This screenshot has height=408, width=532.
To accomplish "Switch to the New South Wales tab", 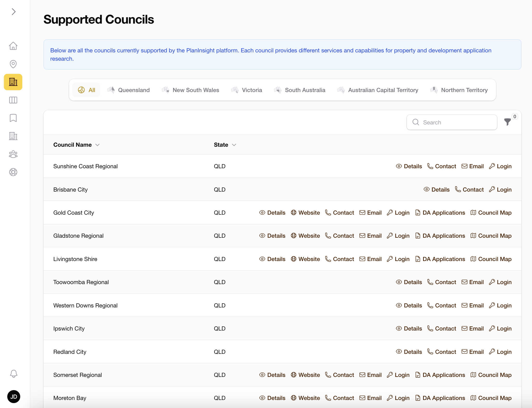I will click(x=190, y=90).
